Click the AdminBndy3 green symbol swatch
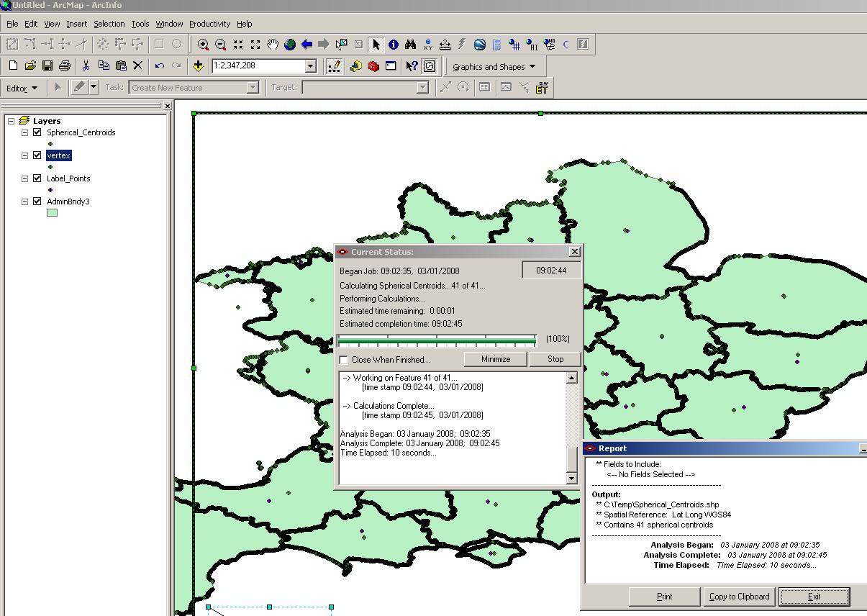 (52, 213)
